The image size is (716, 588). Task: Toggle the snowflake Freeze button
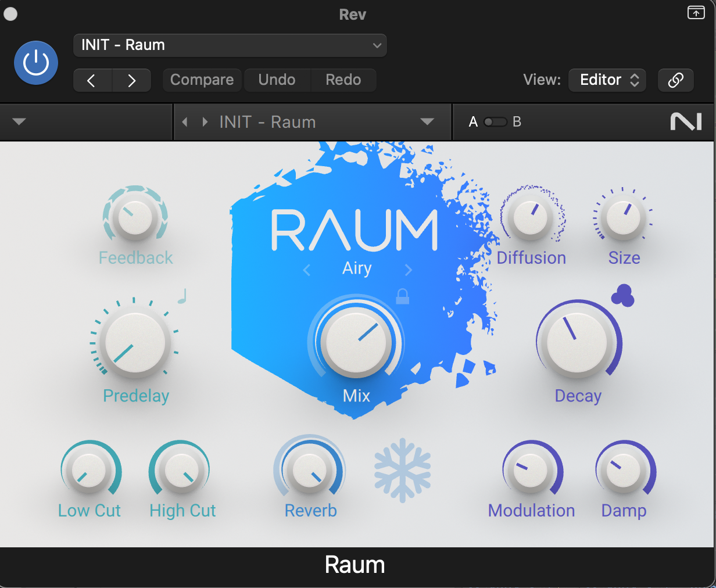click(x=403, y=471)
